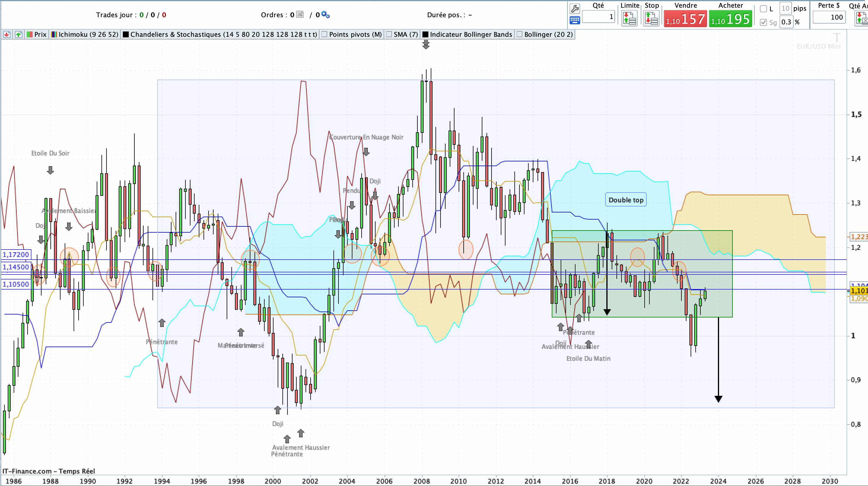The width and height of the screenshot is (868, 486).
Task: Click the Prix red-green color icon
Action: point(30,34)
